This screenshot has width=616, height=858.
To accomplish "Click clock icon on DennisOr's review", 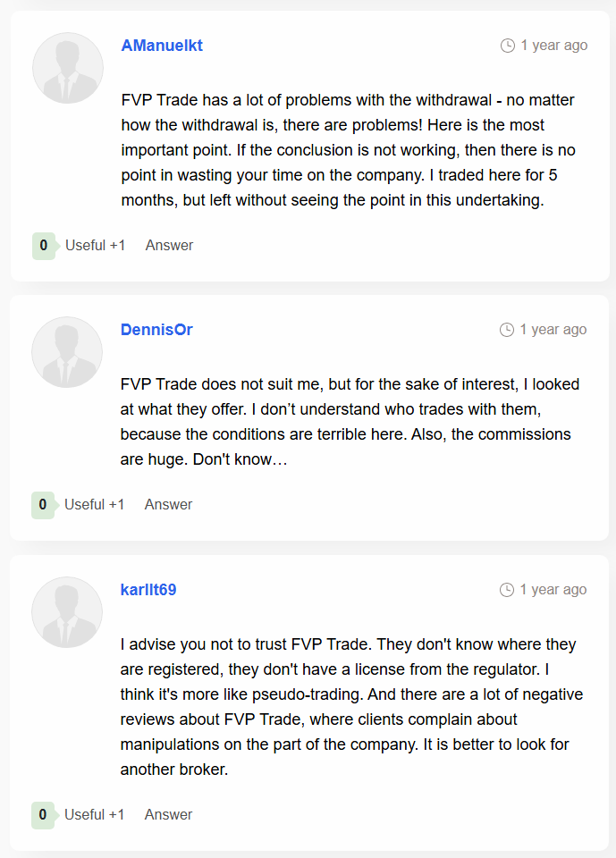I will [507, 330].
